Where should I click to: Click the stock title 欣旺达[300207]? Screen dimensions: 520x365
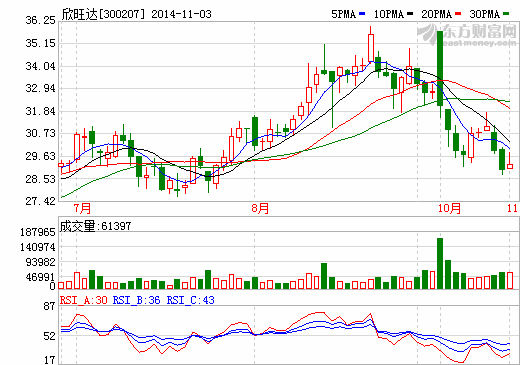[x=103, y=14]
